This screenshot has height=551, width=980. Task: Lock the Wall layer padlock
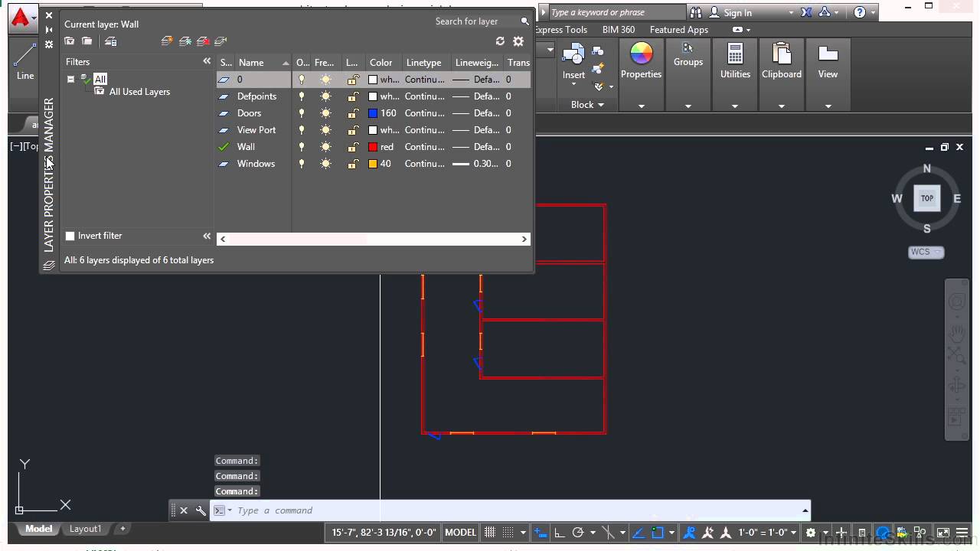pos(352,147)
